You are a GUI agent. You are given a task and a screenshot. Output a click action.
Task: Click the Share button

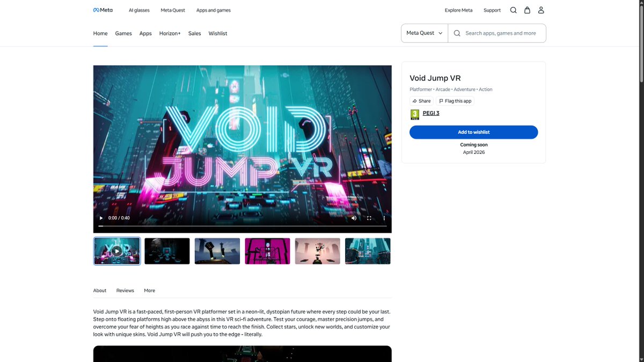421,101
